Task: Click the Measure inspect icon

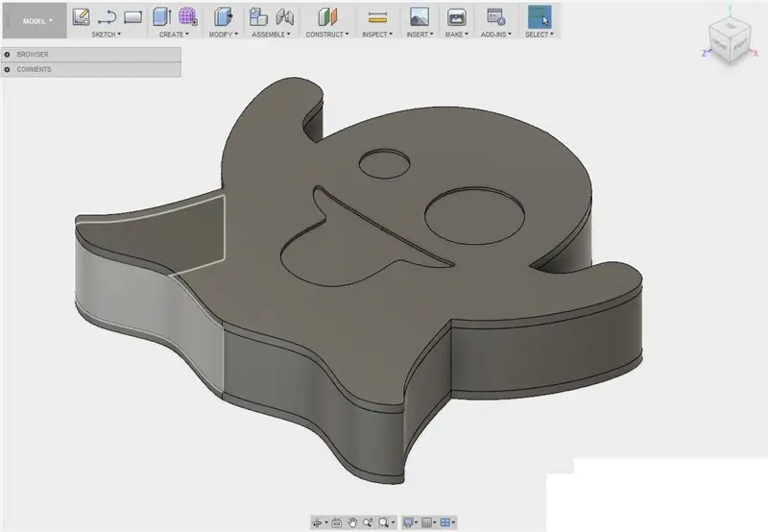Action: [x=377, y=17]
